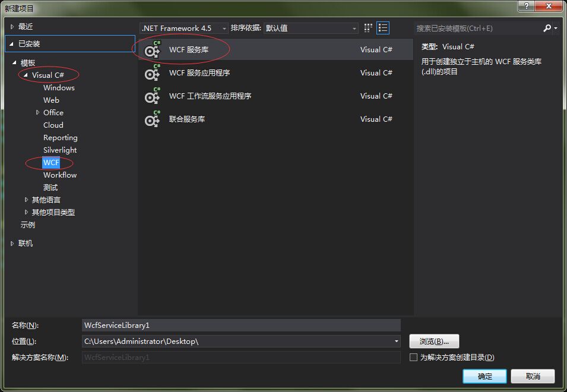Click the 浏览(B)... button
Image resolution: width=567 pixels, height=392 pixels.
click(x=434, y=341)
